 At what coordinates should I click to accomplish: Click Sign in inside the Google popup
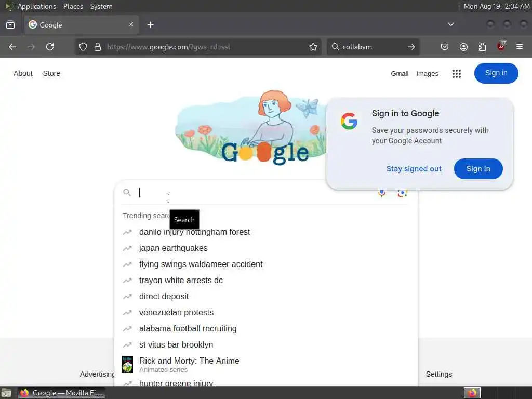[x=478, y=169]
